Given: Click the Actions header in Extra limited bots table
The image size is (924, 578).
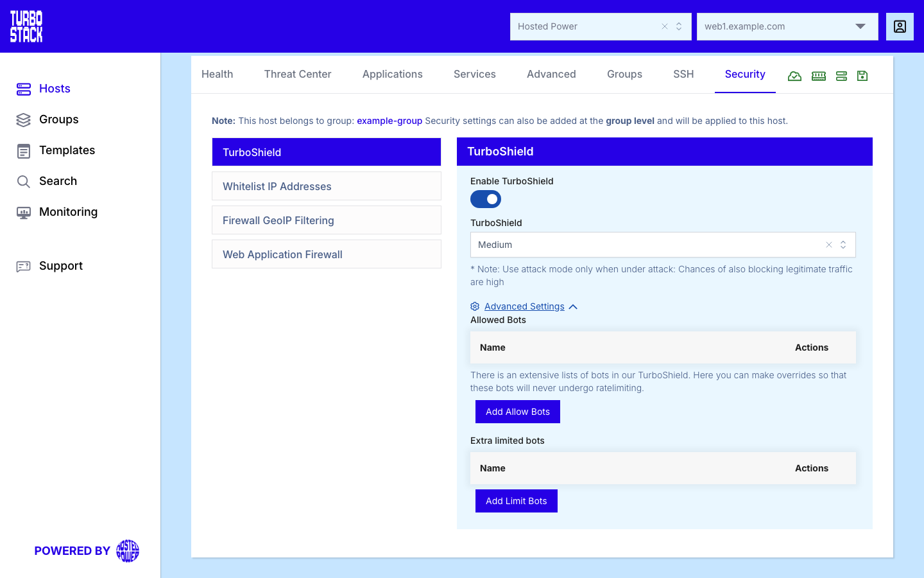Looking at the screenshot, I should pos(812,468).
